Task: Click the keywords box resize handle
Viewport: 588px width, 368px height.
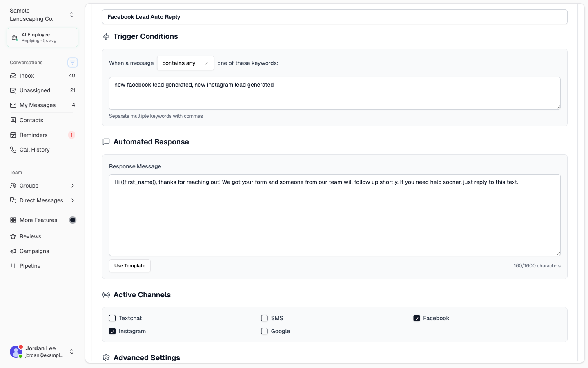Action: pos(558,107)
